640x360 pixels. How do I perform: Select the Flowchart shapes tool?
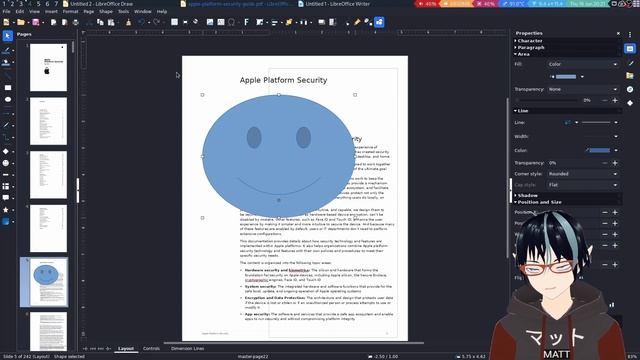[6, 186]
